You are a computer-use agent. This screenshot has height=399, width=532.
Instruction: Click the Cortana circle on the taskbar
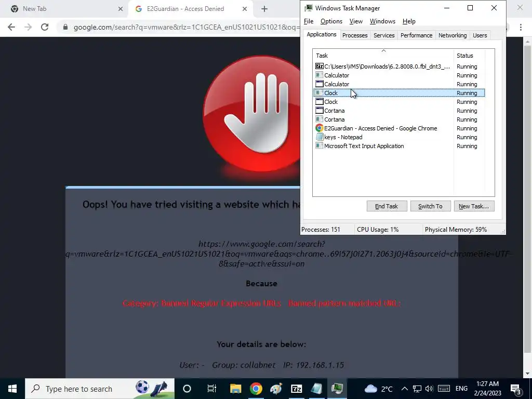[187, 389]
